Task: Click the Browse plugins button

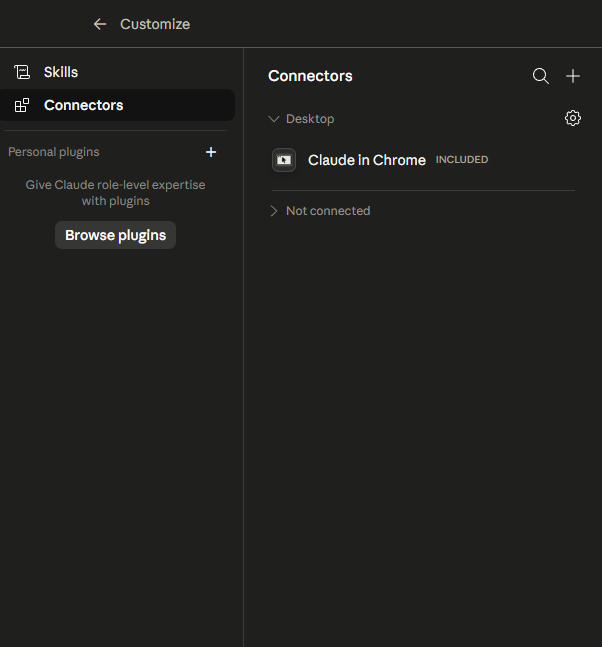Action: point(116,235)
